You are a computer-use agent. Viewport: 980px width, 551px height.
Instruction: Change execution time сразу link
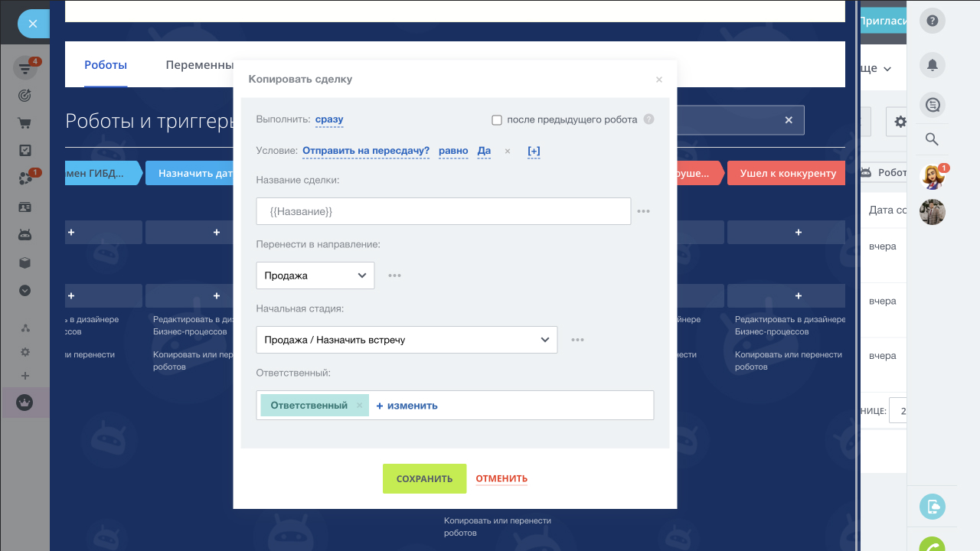coord(329,119)
